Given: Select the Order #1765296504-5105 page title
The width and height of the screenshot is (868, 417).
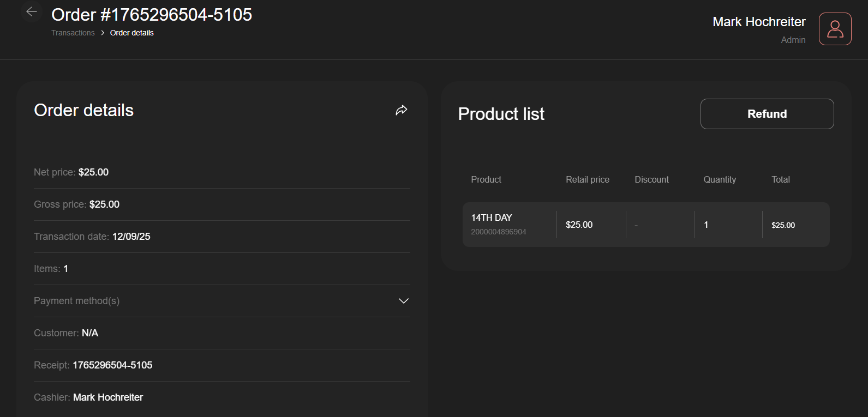Looking at the screenshot, I should pos(152,15).
